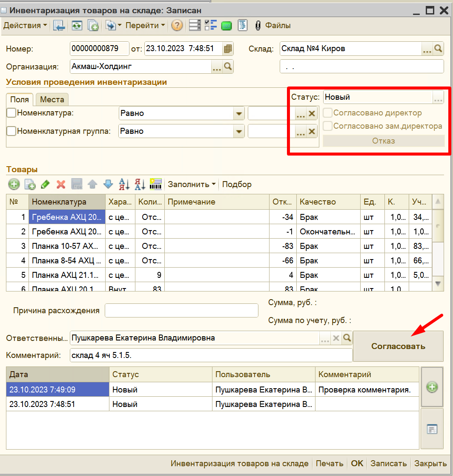The width and height of the screenshot is (453, 476).
Task: Toggle Согласовано директор checkbox
Action: click(327, 113)
